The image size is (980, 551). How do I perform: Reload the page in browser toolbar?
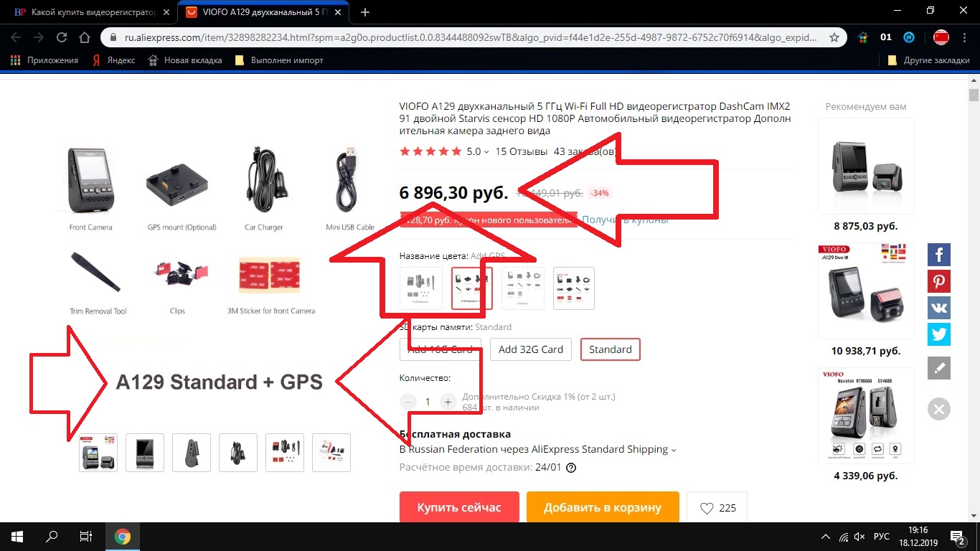coord(62,37)
